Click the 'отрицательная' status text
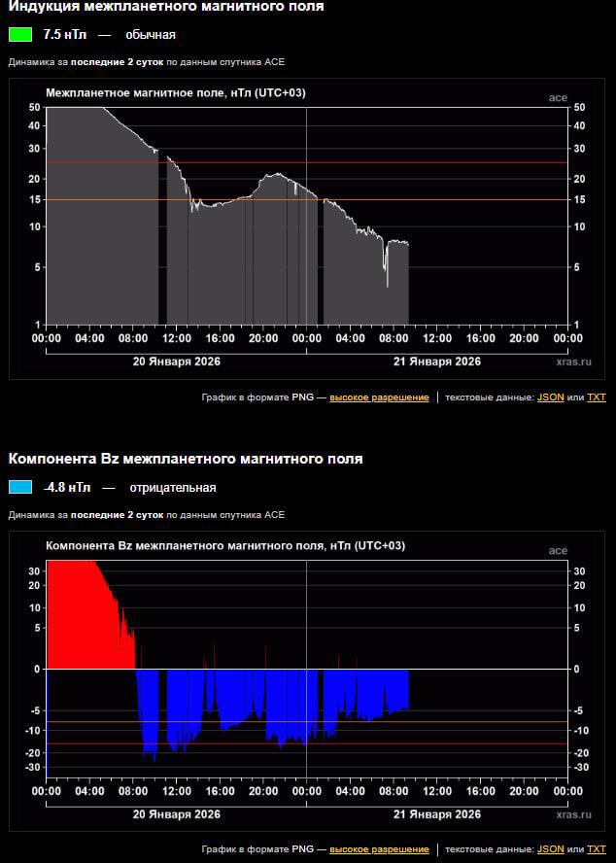This screenshot has width=616, height=863. tap(170, 487)
